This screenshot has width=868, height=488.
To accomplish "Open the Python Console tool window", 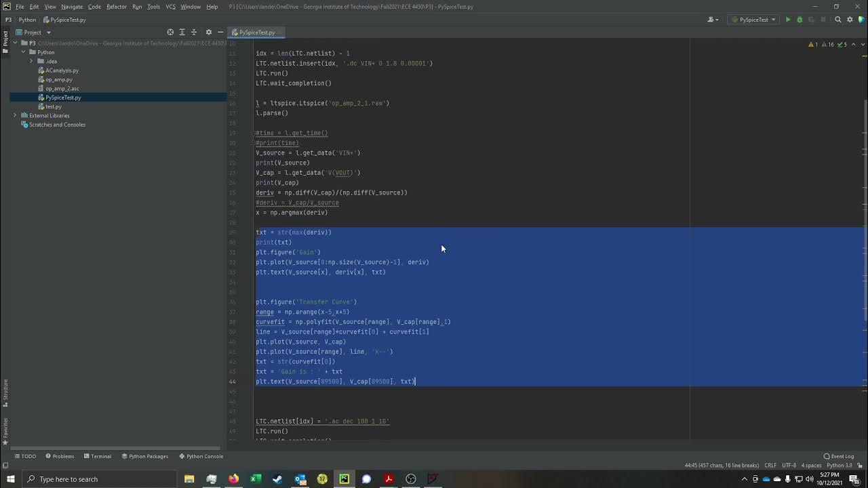I will 201,456.
